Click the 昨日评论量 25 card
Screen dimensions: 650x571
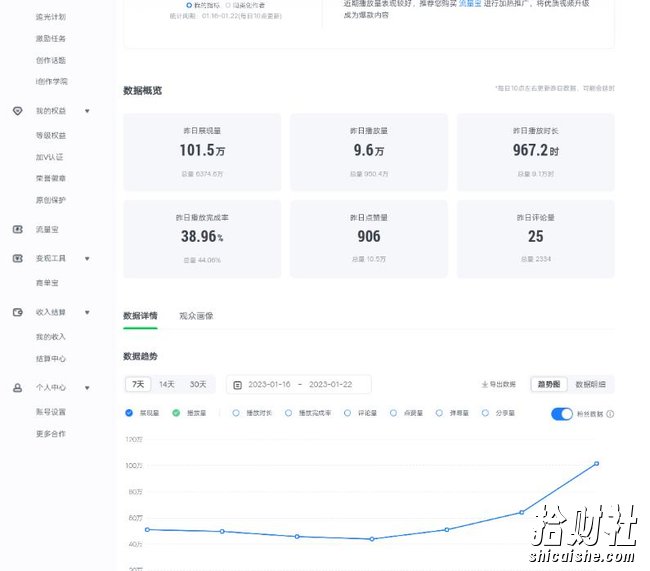click(536, 239)
